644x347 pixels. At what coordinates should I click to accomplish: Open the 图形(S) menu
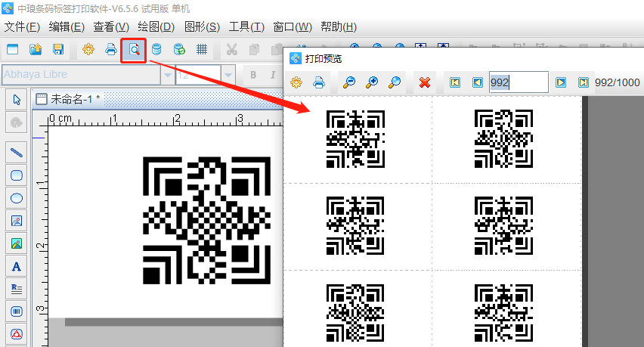pyautogui.click(x=202, y=27)
